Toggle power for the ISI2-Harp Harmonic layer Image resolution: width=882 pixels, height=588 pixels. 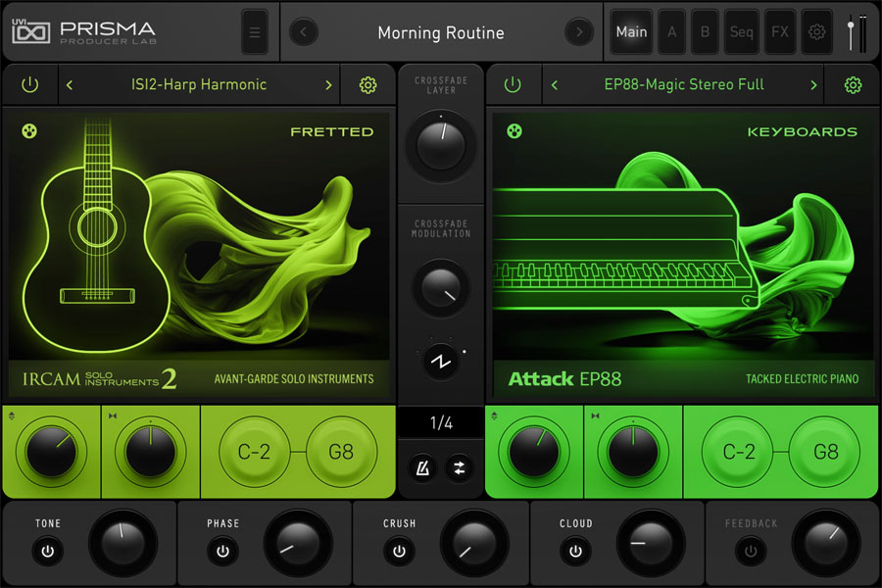point(30,85)
